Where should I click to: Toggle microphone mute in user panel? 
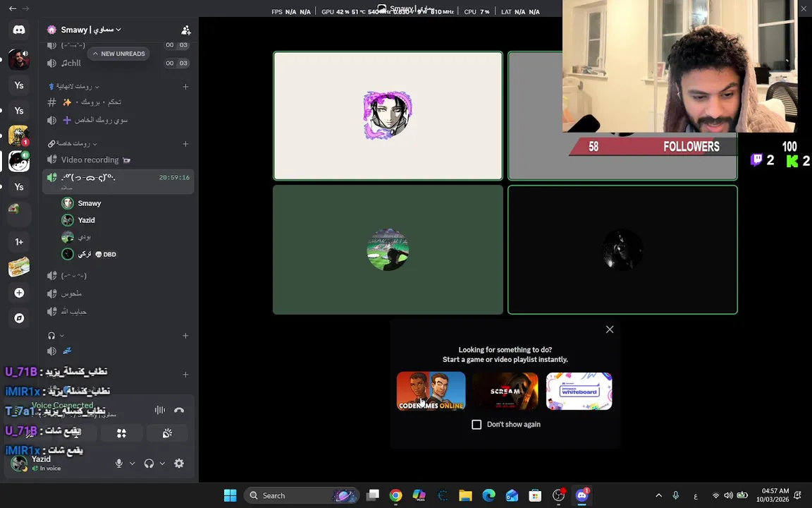(x=119, y=464)
